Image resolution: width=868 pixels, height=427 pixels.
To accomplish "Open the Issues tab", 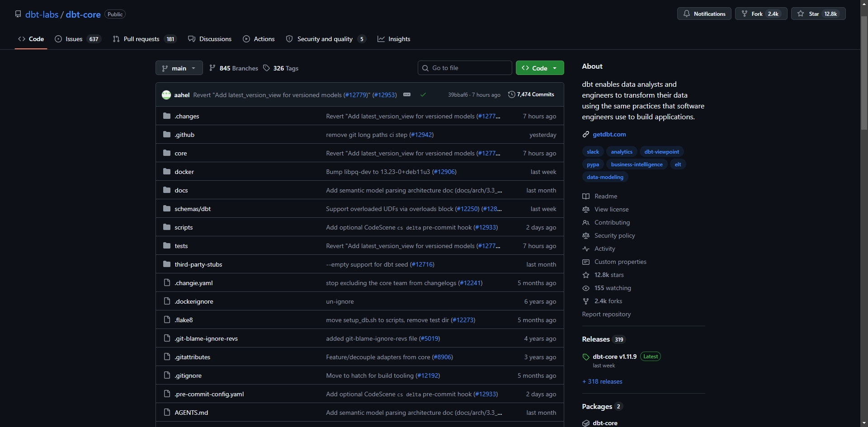I will [x=77, y=39].
